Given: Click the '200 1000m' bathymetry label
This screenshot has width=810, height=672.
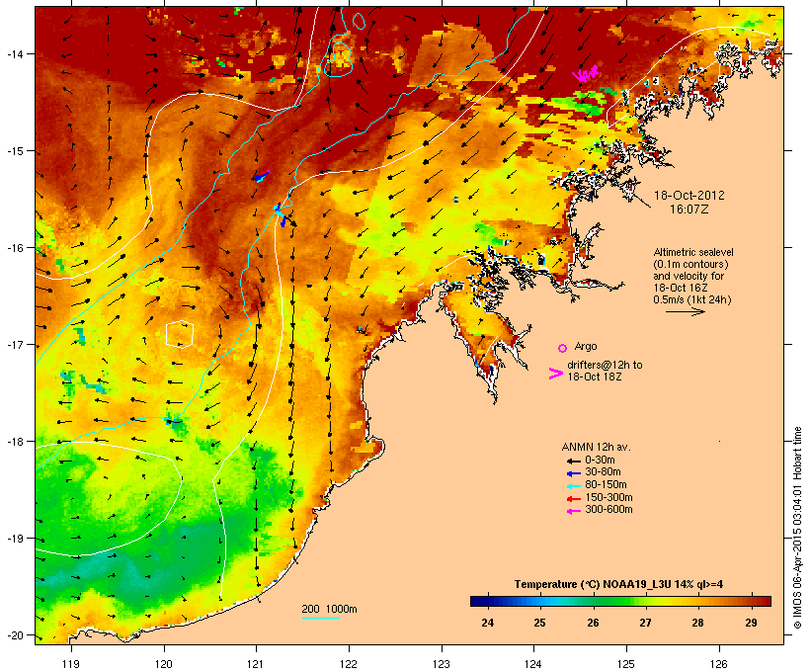Looking at the screenshot, I should tap(329, 609).
